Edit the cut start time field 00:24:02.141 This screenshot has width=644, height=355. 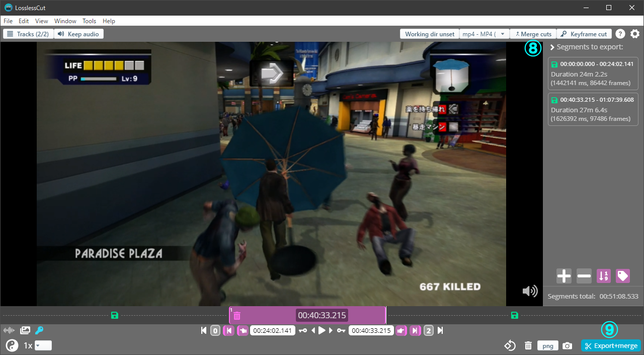pos(272,331)
